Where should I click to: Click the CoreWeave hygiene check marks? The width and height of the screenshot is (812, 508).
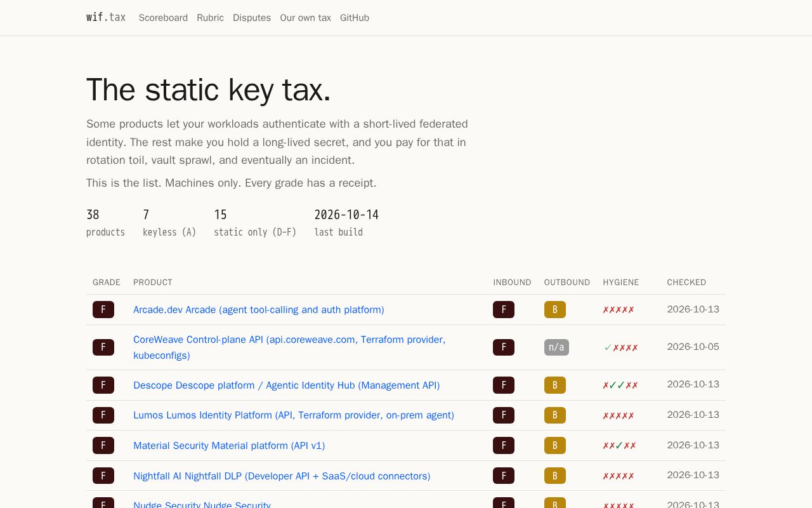[x=621, y=347]
